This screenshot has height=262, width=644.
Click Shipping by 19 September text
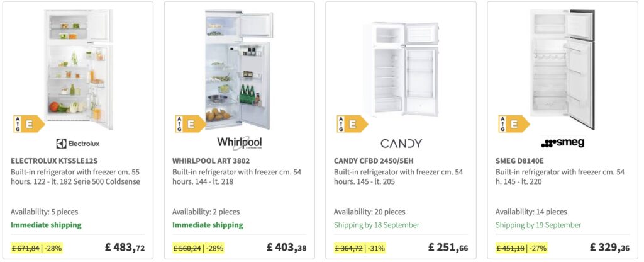pyautogui.click(x=538, y=225)
